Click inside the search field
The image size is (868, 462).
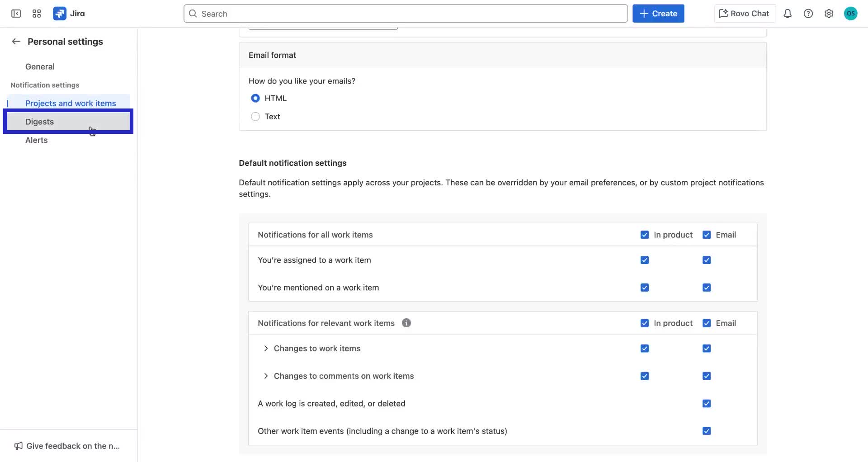[x=405, y=14]
